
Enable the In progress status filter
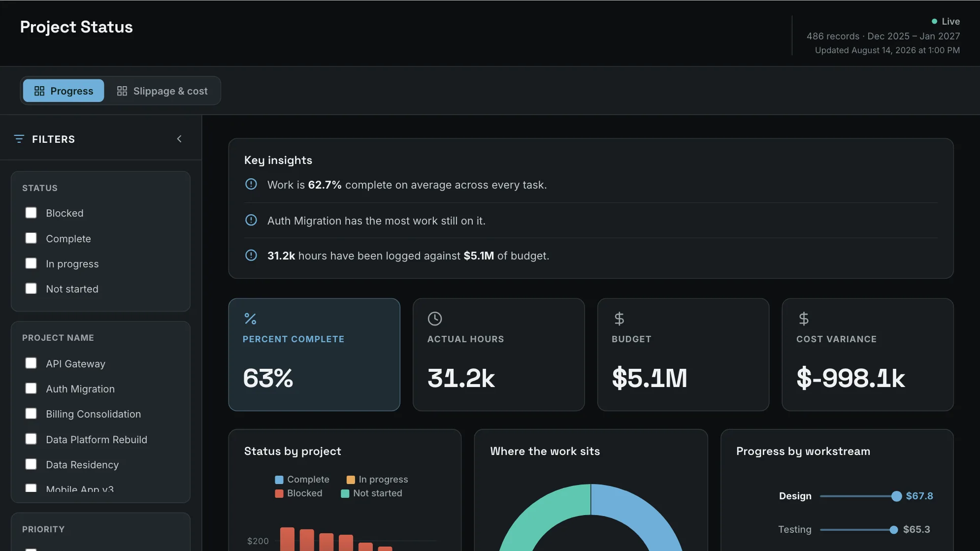click(31, 263)
